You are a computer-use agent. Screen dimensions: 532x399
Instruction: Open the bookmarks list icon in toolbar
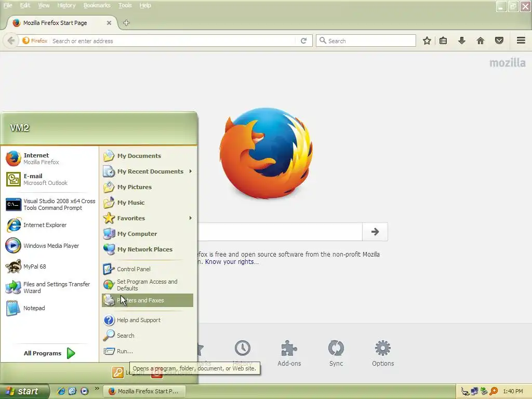[443, 41]
